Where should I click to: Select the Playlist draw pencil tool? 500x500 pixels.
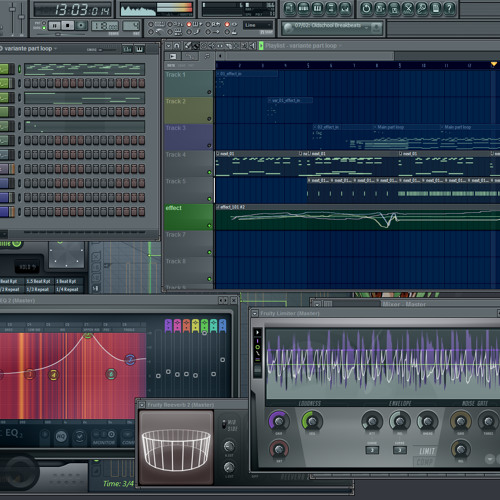[x=188, y=46]
